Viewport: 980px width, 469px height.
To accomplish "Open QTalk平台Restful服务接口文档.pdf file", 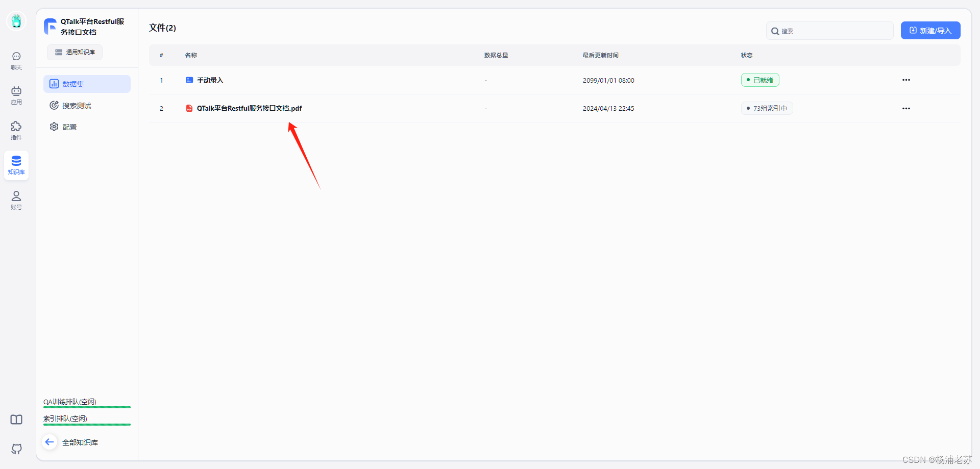I will tap(249, 108).
